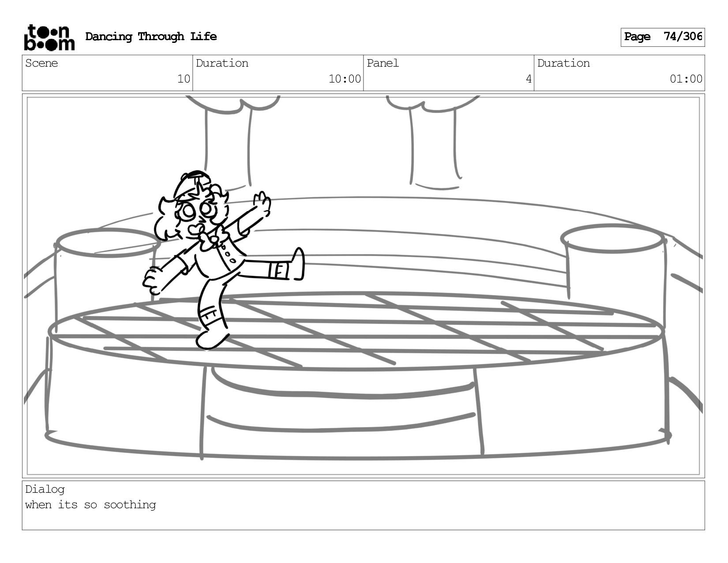Screen dimensions: 728x563
Task: Click the page number 'Page 74/306'
Action: click(x=663, y=37)
